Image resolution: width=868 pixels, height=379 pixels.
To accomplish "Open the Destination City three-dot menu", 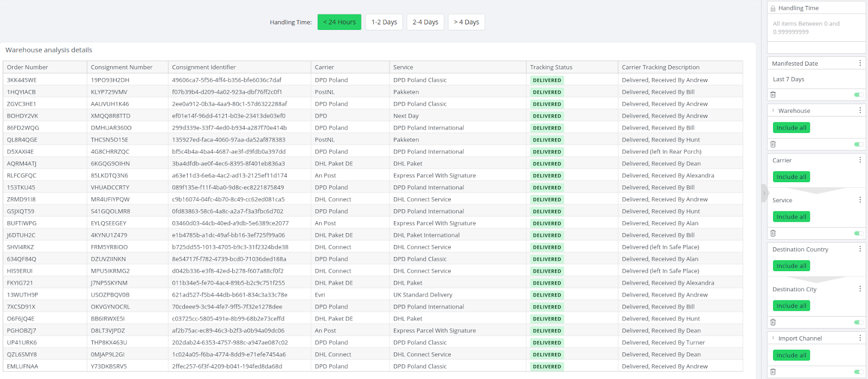I will 860,289.
